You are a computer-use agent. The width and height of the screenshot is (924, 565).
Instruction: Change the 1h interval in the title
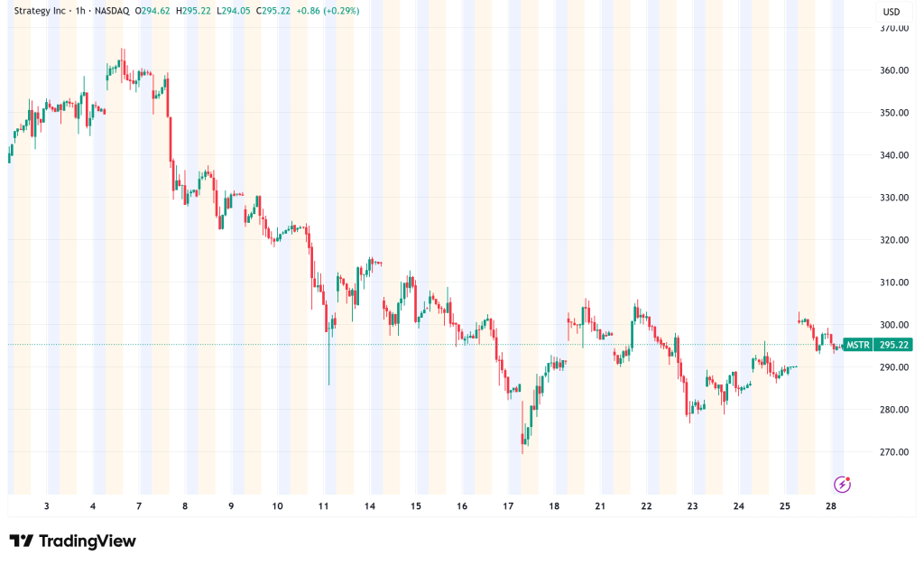93,12
